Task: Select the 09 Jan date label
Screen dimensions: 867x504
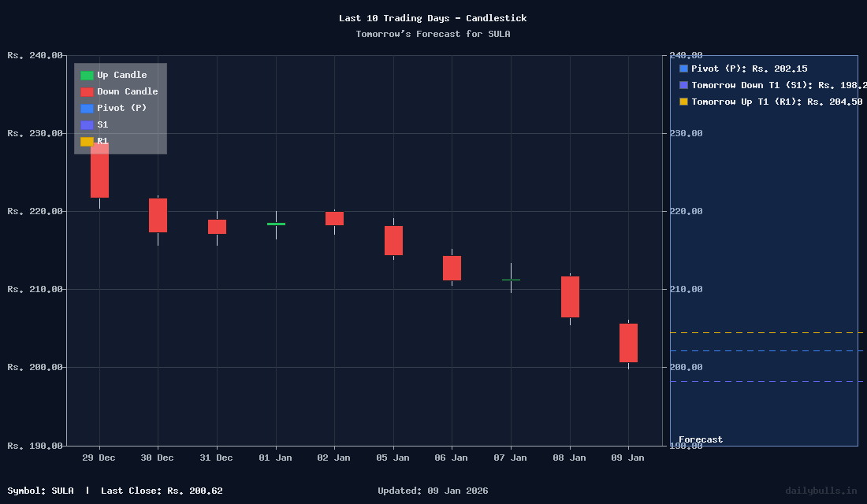Action: click(x=628, y=458)
